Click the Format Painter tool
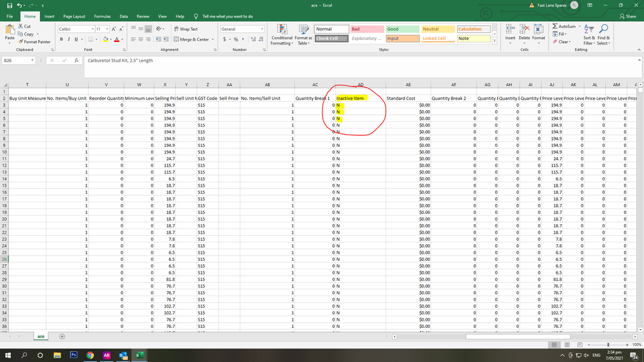The image size is (644, 362). [x=37, y=42]
